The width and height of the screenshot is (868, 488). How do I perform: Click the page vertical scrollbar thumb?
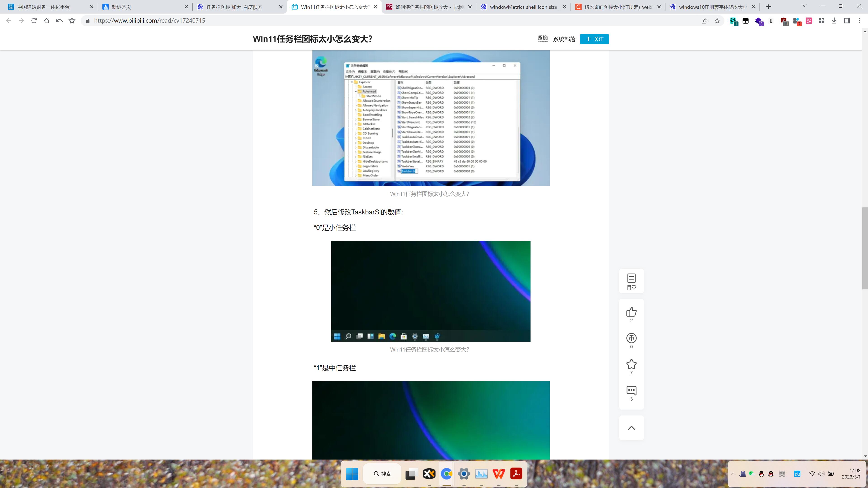[865, 249]
